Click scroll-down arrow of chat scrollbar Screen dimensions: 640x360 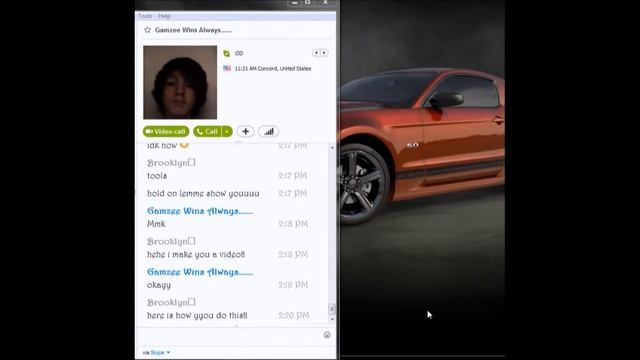click(x=332, y=319)
